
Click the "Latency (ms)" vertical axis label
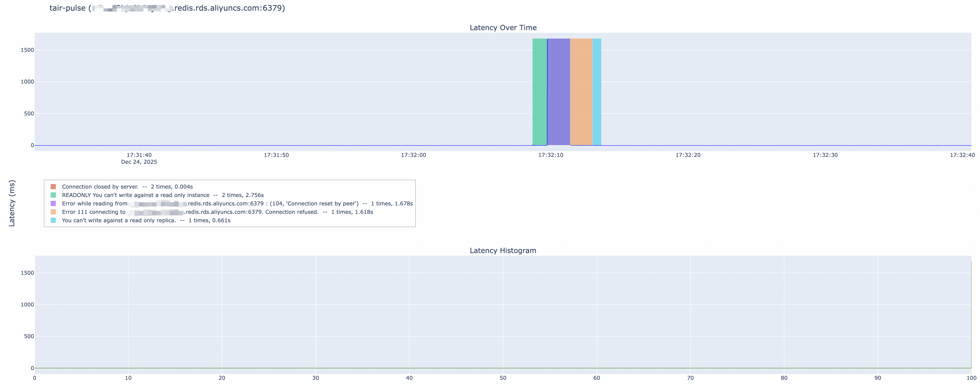[x=12, y=203]
